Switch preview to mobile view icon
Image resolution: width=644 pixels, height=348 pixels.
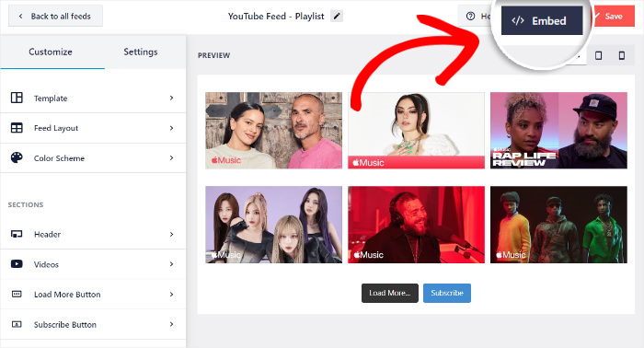click(622, 55)
